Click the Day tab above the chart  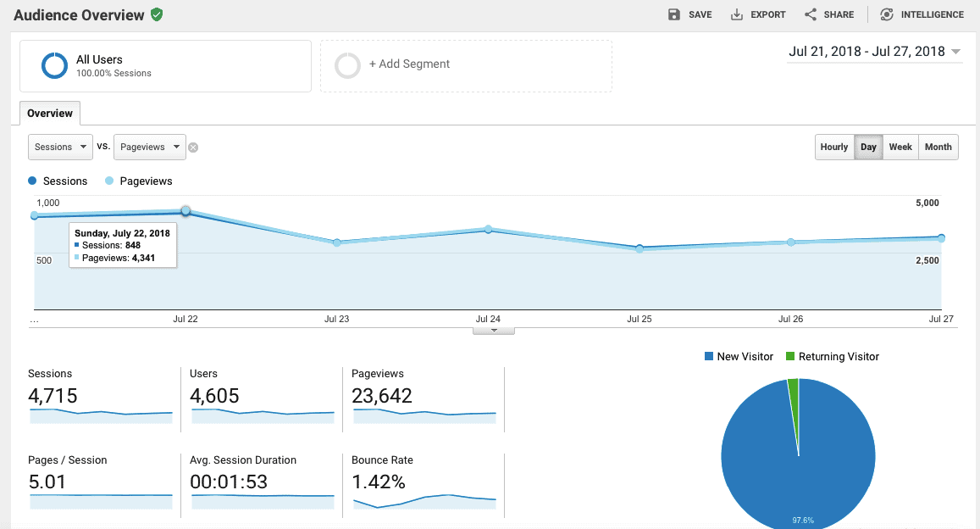(868, 147)
